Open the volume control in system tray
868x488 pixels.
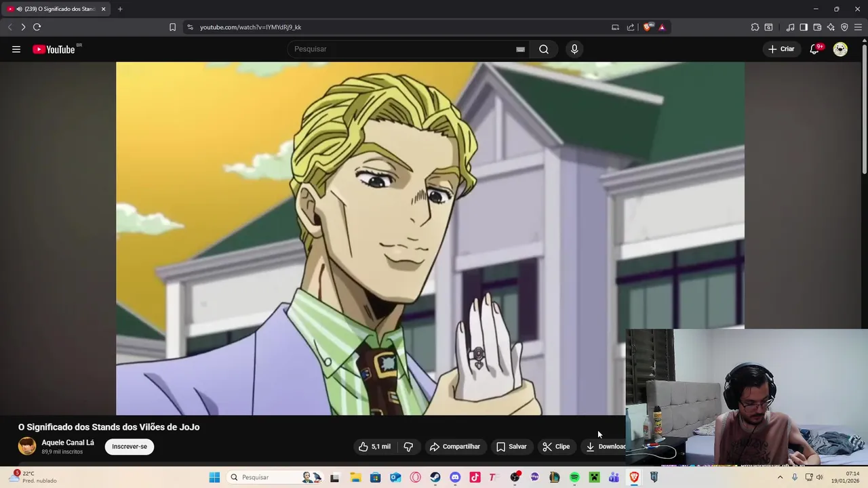pyautogui.click(x=819, y=477)
